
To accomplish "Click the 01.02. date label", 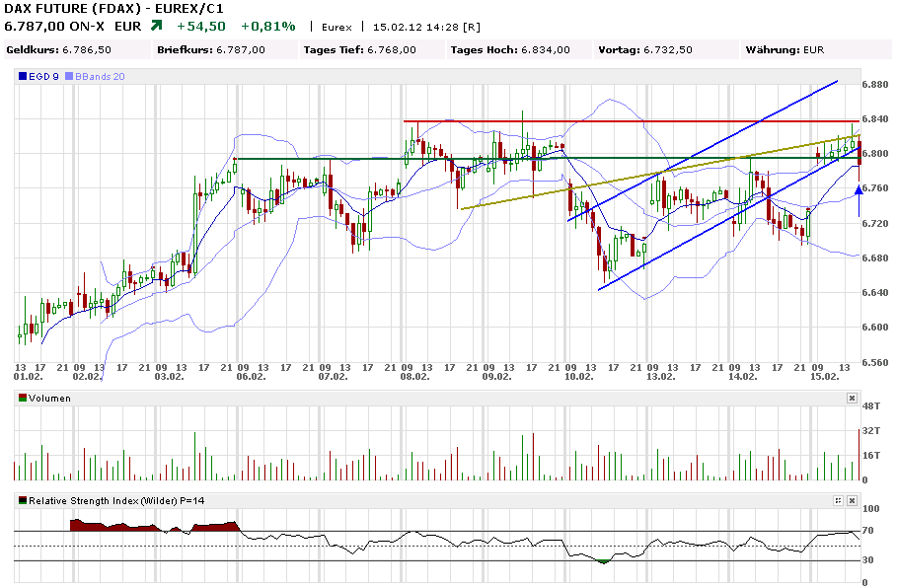I will 28,376.
